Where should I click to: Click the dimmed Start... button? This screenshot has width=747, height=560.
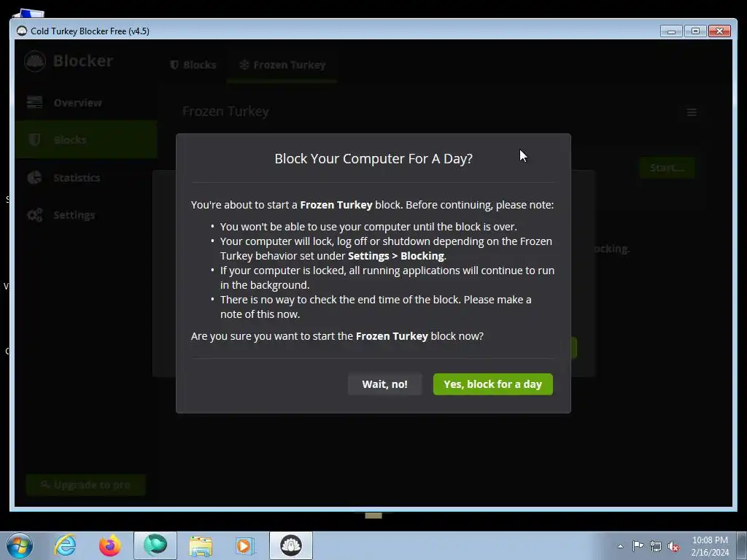(x=667, y=168)
